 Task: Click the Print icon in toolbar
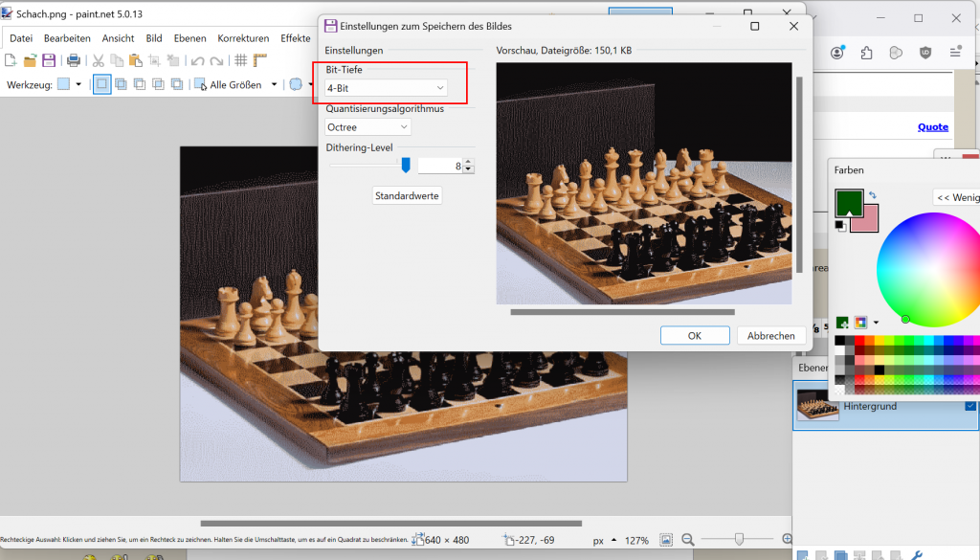pyautogui.click(x=74, y=60)
